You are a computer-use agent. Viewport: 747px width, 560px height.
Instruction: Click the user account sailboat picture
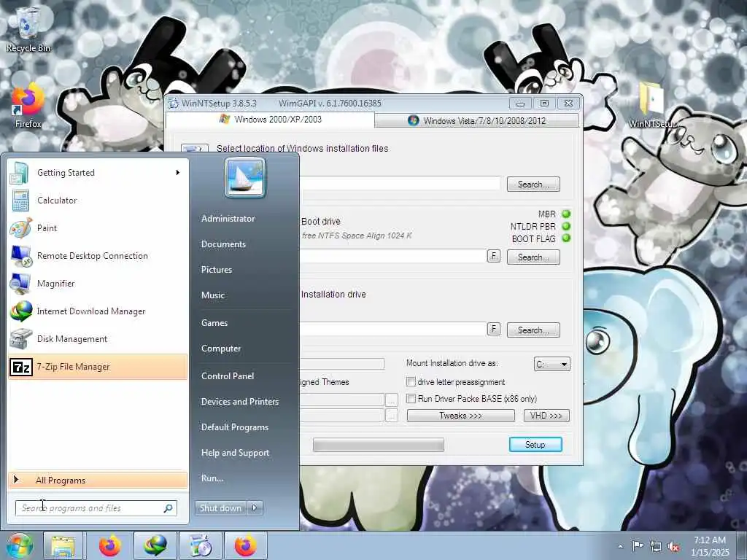[x=245, y=177]
